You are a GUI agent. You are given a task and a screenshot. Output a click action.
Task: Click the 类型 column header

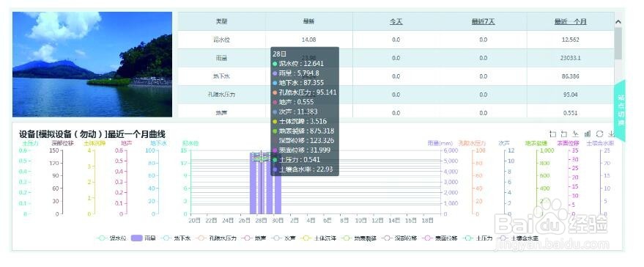point(222,21)
